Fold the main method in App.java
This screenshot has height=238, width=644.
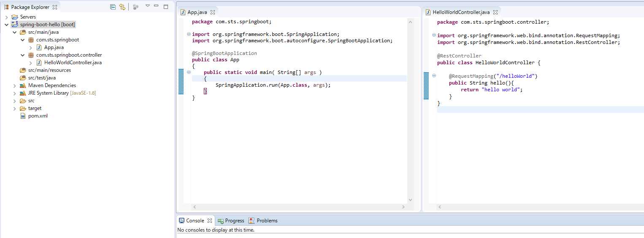click(x=188, y=72)
